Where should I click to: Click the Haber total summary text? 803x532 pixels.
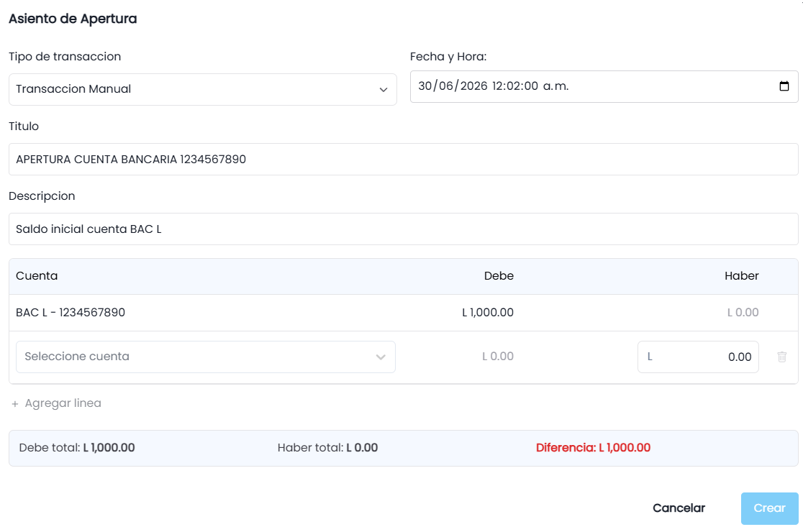point(328,448)
